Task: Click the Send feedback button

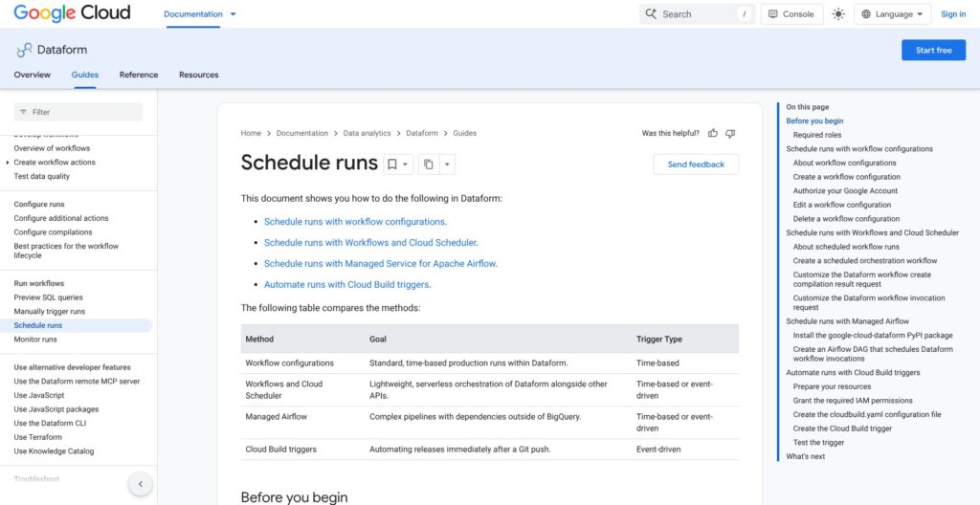Action: pos(696,165)
